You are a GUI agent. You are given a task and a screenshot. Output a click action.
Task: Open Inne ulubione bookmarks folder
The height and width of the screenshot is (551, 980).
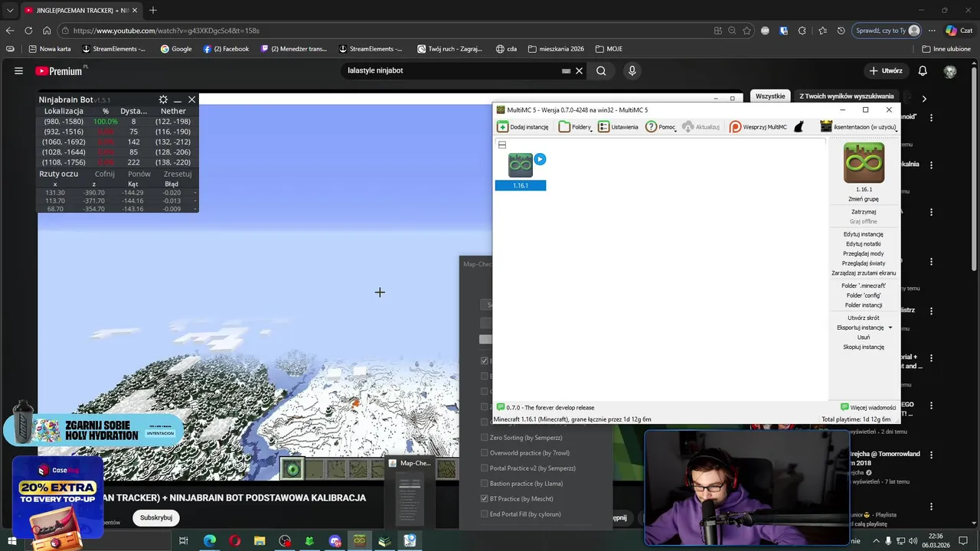click(946, 48)
